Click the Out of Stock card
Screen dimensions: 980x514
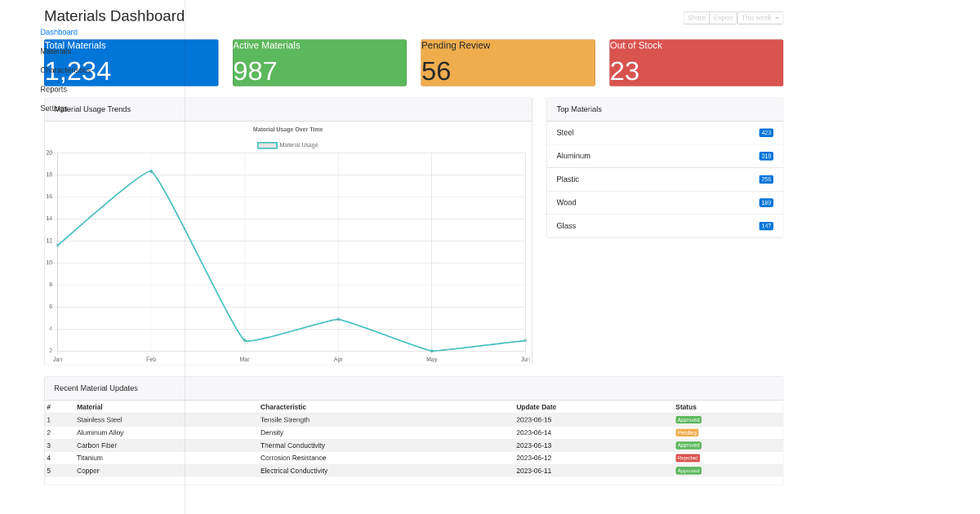click(696, 62)
